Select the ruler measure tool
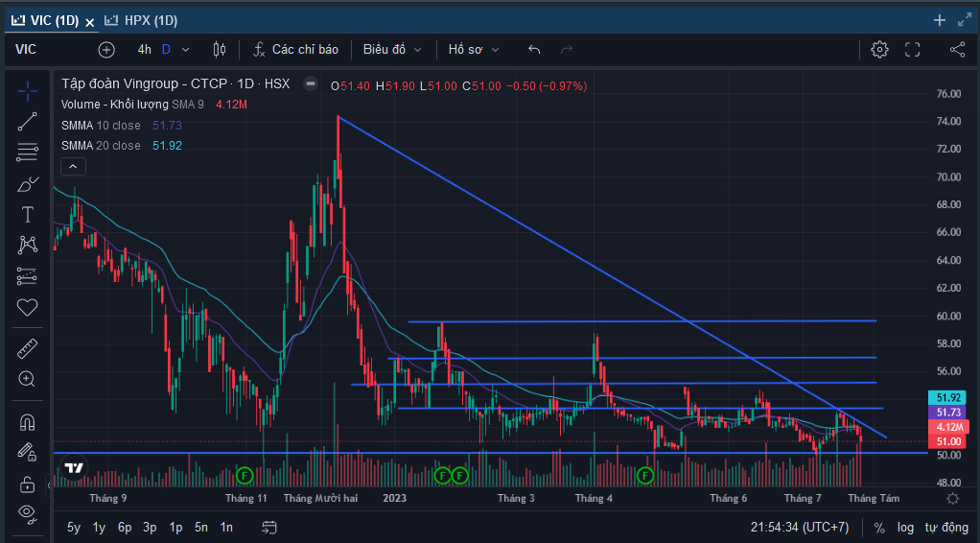This screenshot has width=980, height=543. [28, 348]
